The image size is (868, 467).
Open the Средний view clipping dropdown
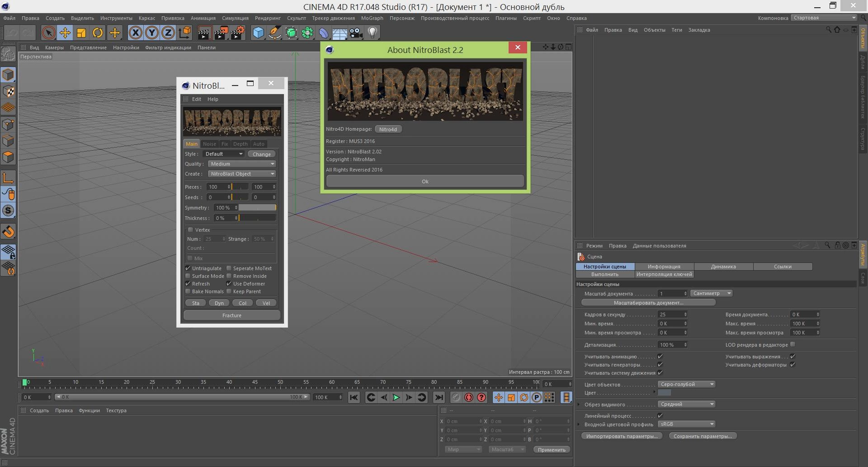point(686,404)
